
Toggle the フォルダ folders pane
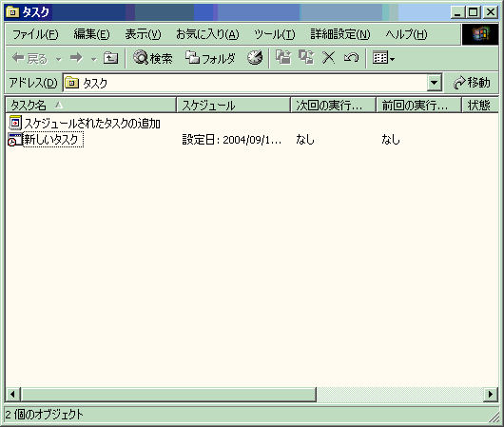point(210,58)
